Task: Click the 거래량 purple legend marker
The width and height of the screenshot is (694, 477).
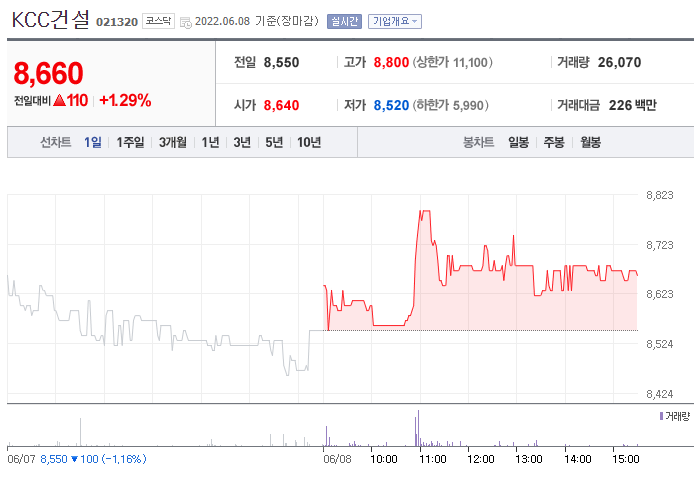Action: (661, 416)
